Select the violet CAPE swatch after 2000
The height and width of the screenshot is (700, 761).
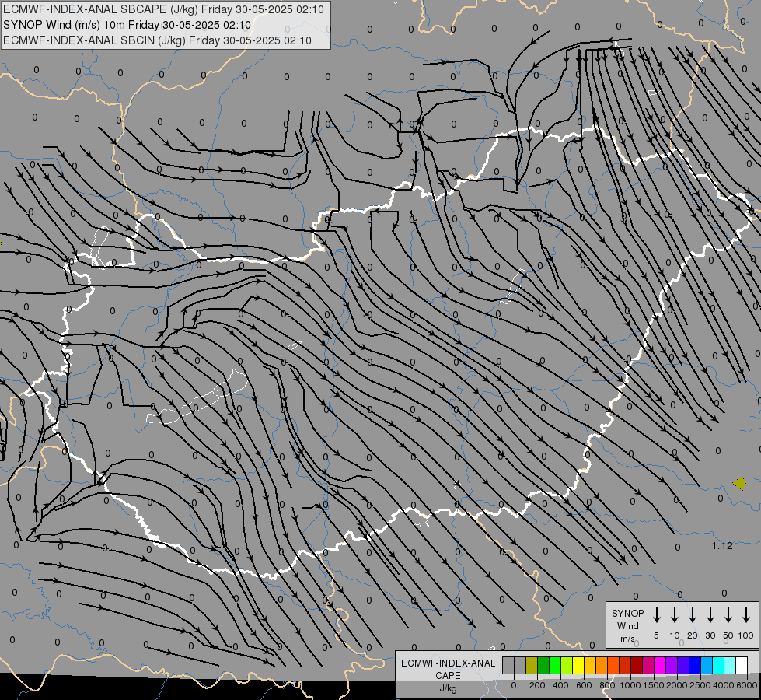[x=684, y=665]
